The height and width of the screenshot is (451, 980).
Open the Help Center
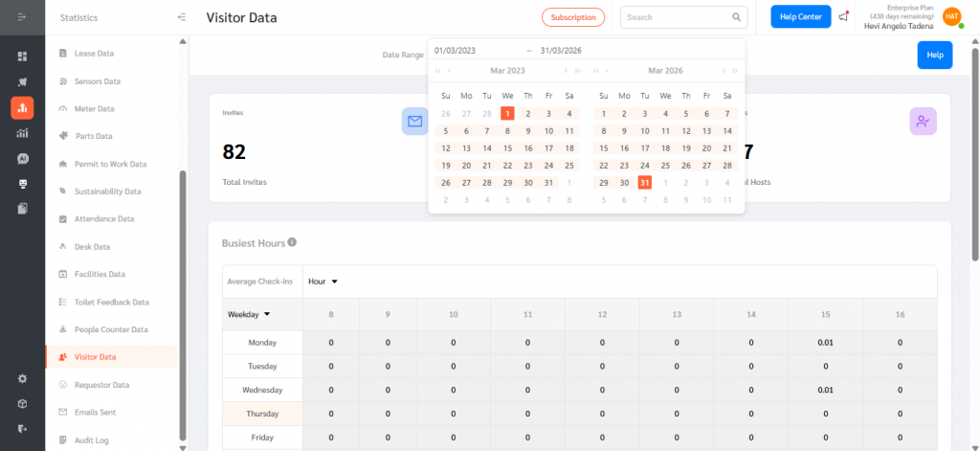pyautogui.click(x=800, y=16)
